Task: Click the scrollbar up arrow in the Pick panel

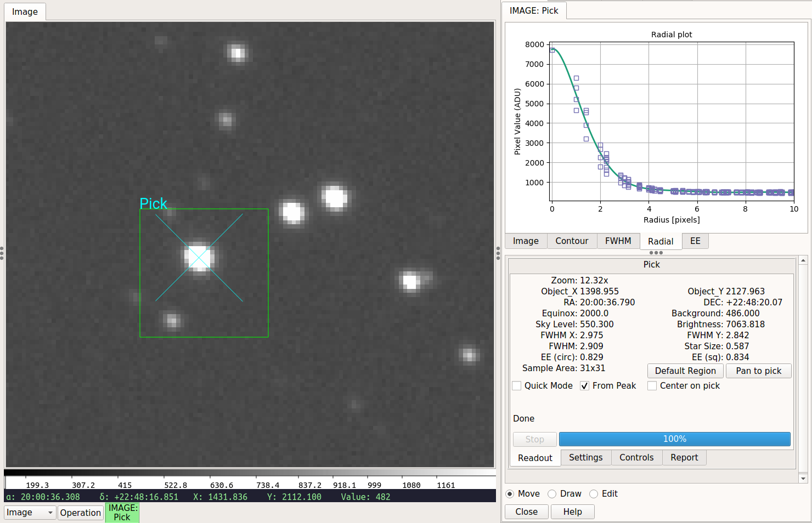Action: [803, 260]
